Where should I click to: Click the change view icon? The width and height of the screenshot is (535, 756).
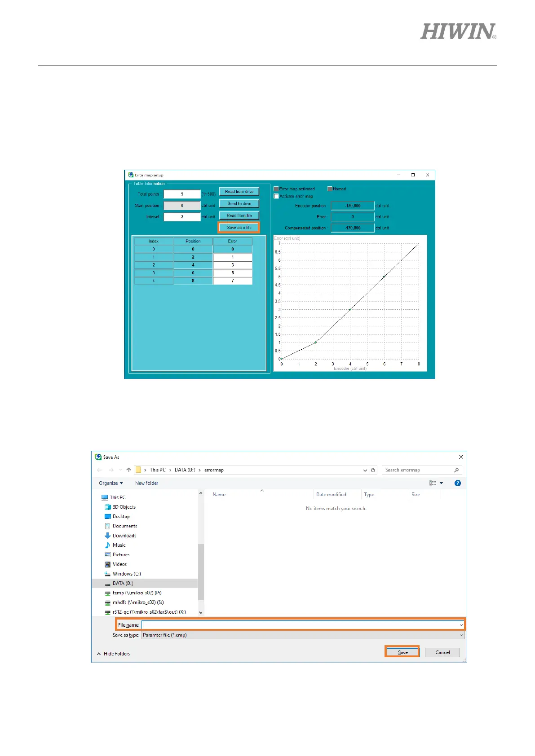point(433,483)
